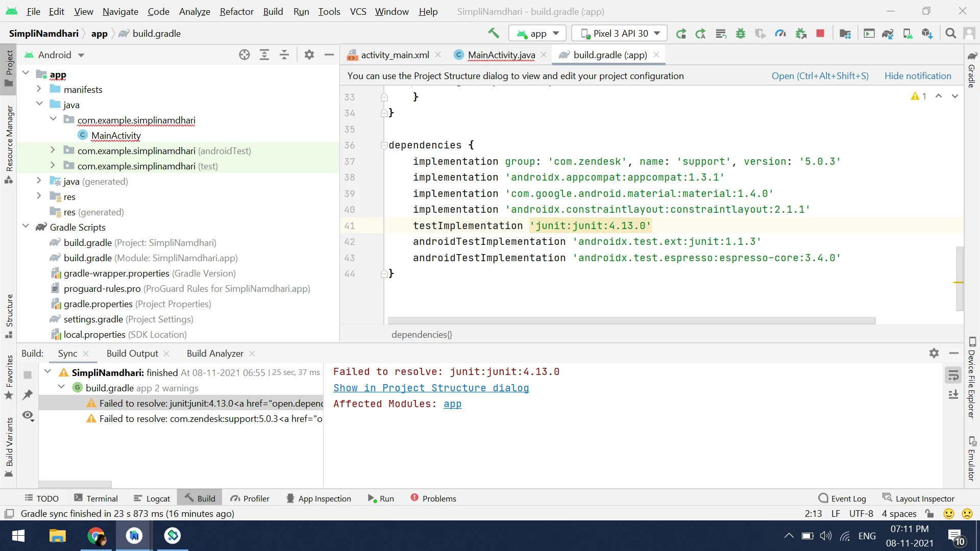Image resolution: width=980 pixels, height=551 pixels.
Task: Open the search everywhere magnifier icon
Action: [950, 34]
